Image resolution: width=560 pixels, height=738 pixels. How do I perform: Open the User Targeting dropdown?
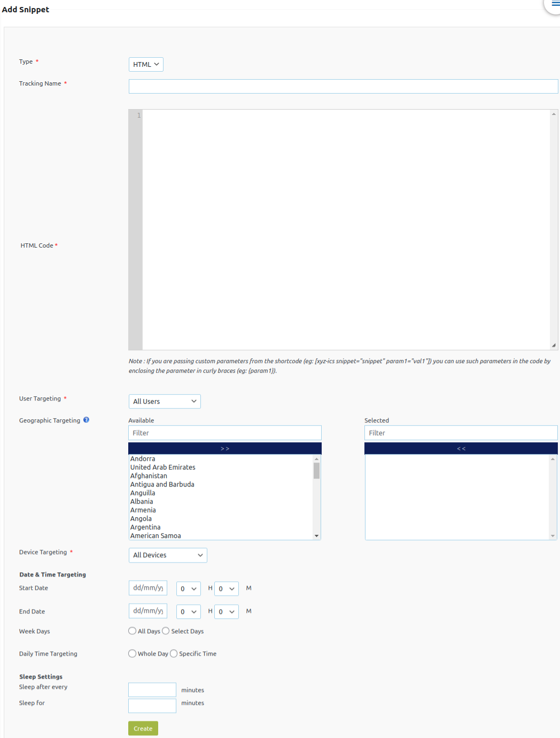coord(164,401)
